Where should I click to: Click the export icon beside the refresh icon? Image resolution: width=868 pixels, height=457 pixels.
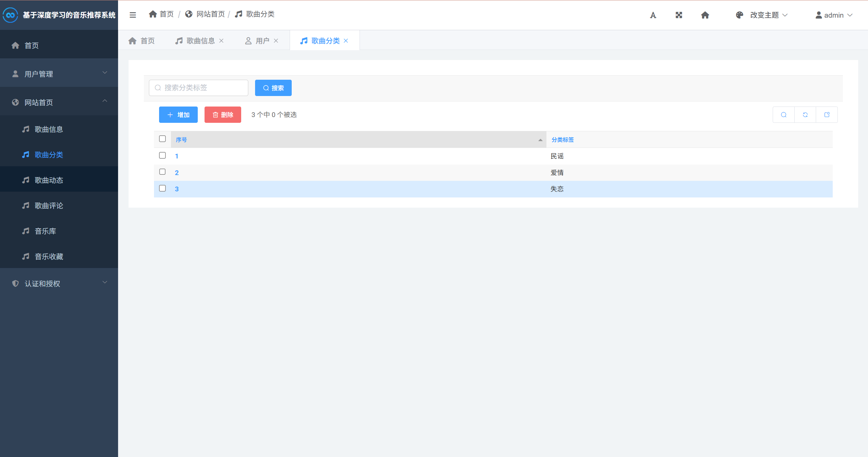tap(827, 115)
